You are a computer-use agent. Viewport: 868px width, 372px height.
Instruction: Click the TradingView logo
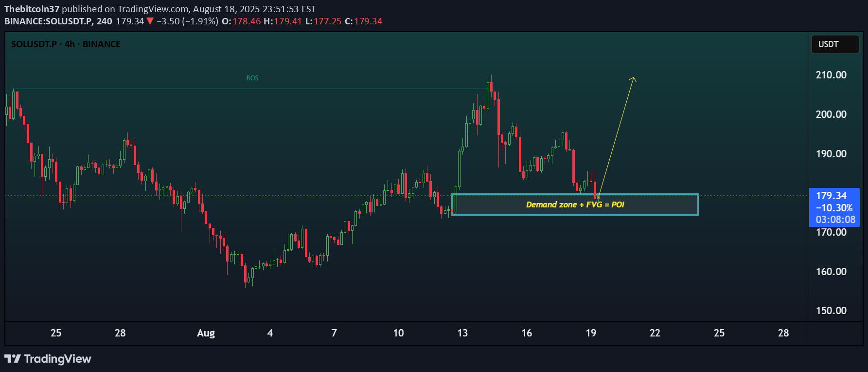[48, 359]
